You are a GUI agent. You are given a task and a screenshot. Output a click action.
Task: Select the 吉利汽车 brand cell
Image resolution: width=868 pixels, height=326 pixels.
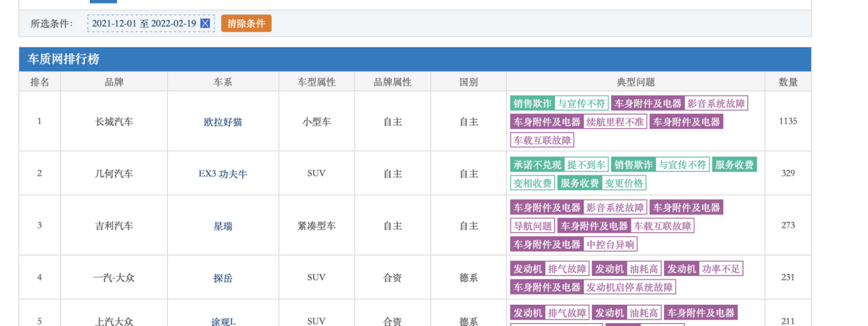point(114,226)
